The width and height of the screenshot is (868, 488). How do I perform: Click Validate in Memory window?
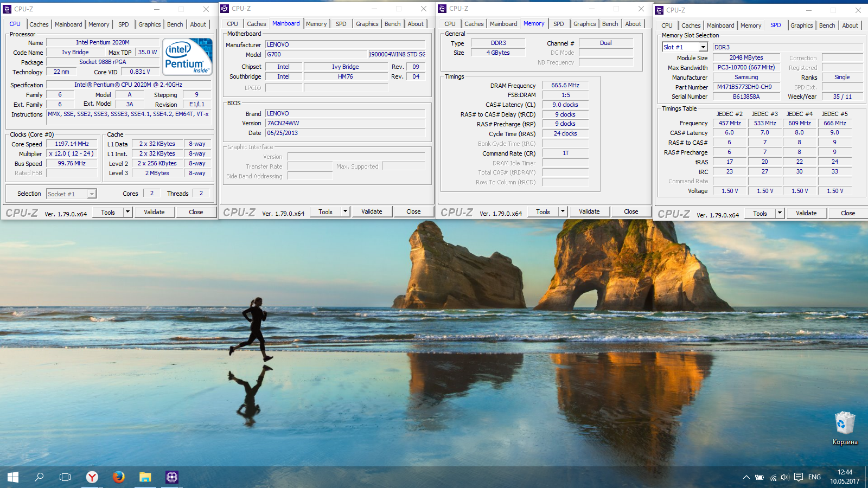[589, 211]
